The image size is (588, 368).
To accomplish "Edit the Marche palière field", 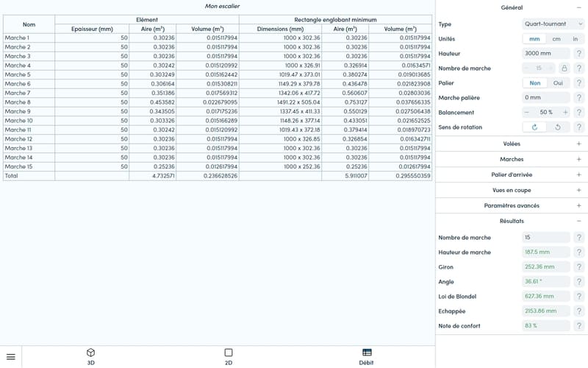I will tap(546, 98).
